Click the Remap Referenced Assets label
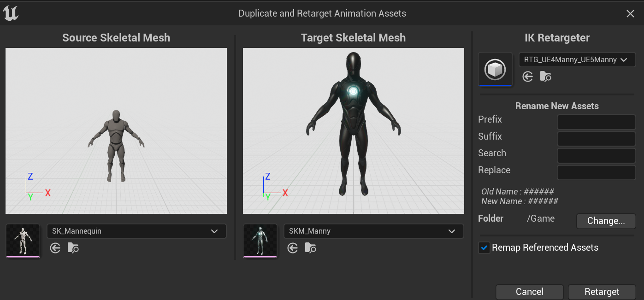The width and height of the screenshot is (644, 300). [545, 248]
